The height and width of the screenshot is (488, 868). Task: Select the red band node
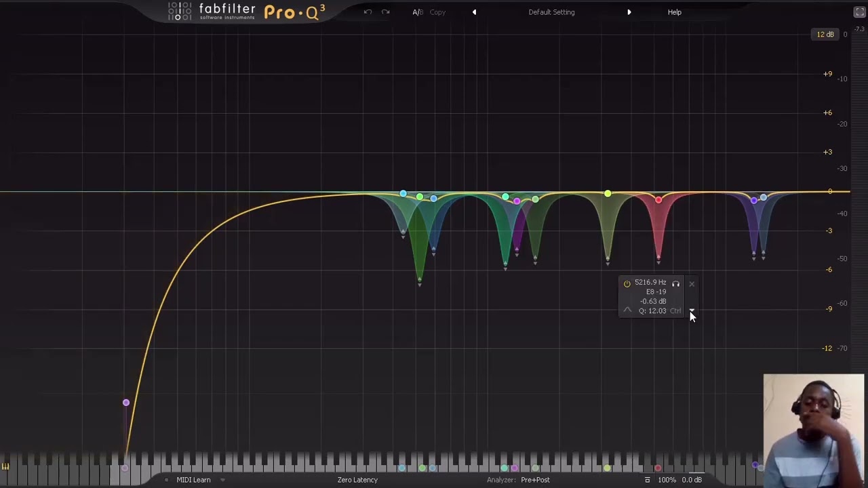click(658, 200)
